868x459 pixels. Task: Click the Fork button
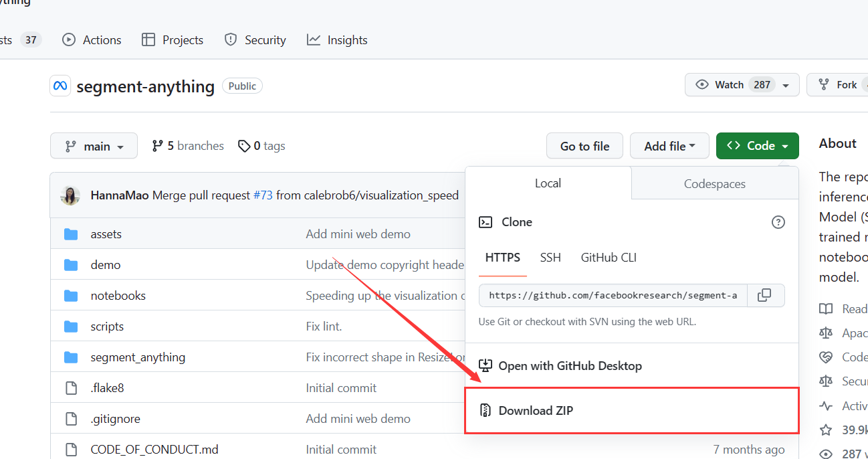pos(837,85)
